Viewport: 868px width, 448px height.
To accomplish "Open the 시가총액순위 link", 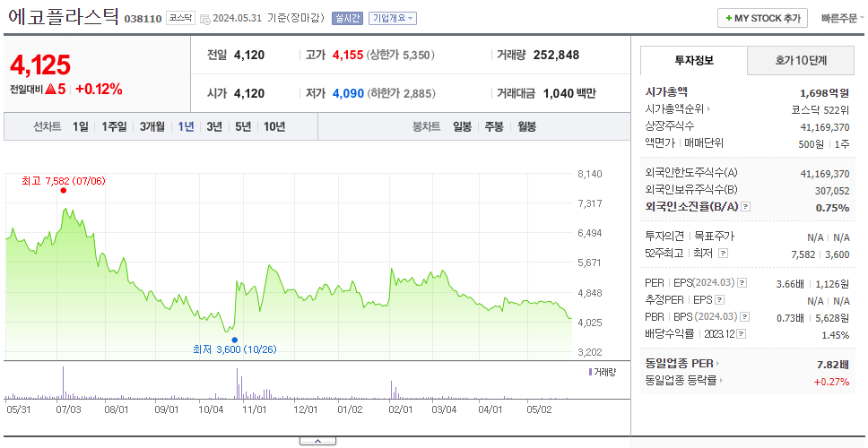I will 678,109.
